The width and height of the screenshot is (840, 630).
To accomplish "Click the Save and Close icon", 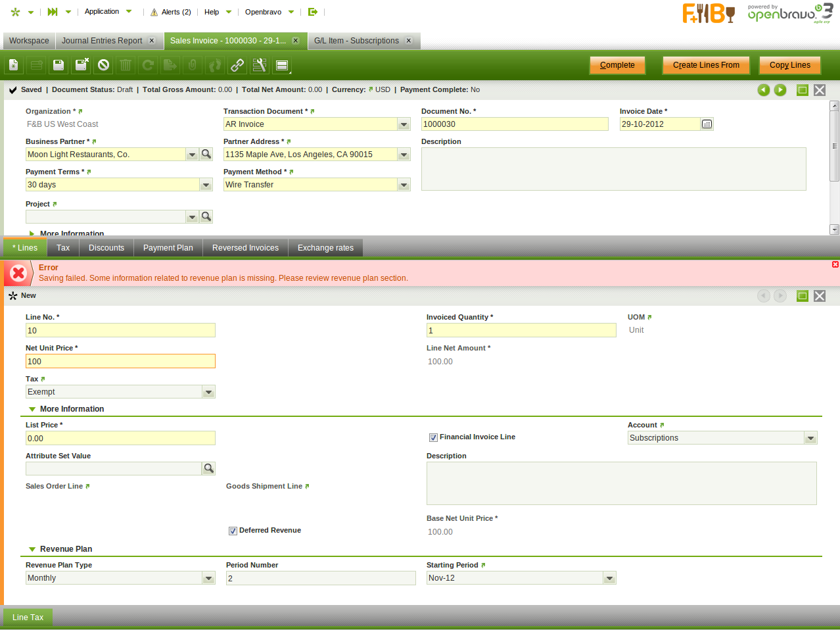I will [x=82, y=65].
